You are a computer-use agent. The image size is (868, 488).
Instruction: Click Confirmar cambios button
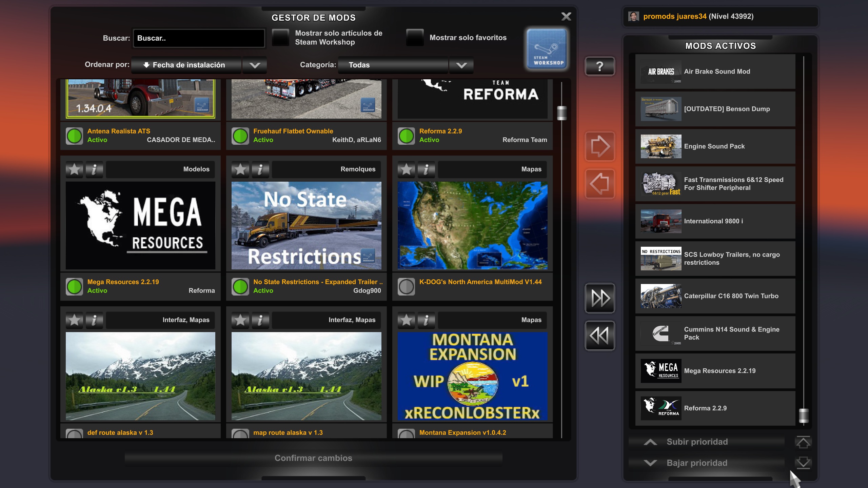coord(313,458)
